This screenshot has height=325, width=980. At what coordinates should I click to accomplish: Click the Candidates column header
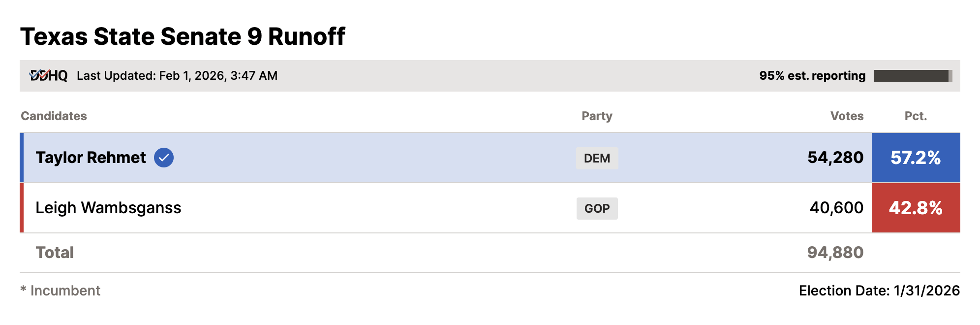54,116
